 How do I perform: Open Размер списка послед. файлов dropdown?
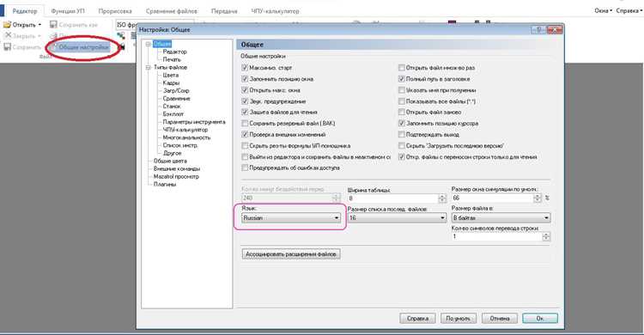click(x=397, y=218)
